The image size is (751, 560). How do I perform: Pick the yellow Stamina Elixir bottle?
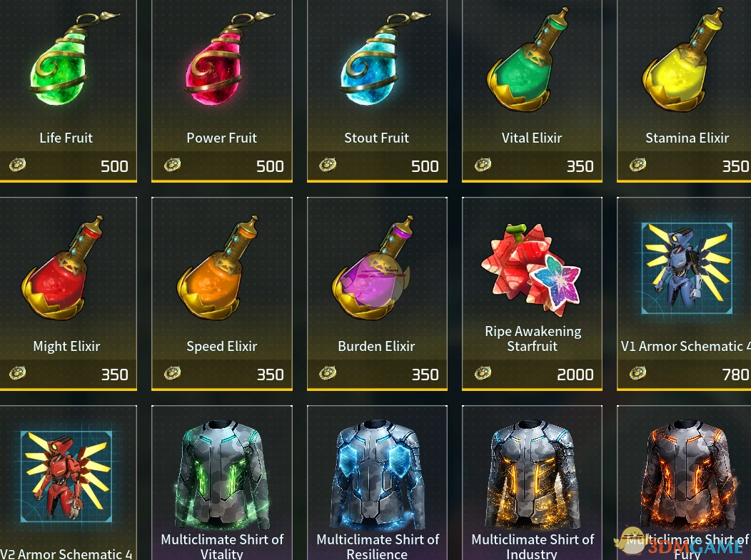point(684,61)
